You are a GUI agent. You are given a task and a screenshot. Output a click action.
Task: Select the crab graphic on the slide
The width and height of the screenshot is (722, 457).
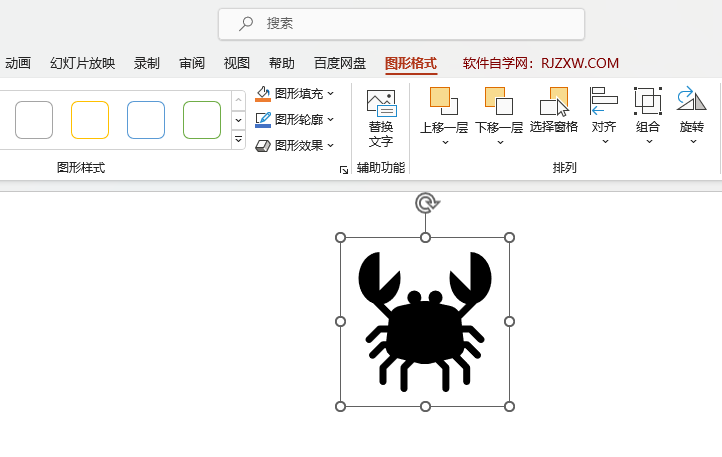[425, 322]
